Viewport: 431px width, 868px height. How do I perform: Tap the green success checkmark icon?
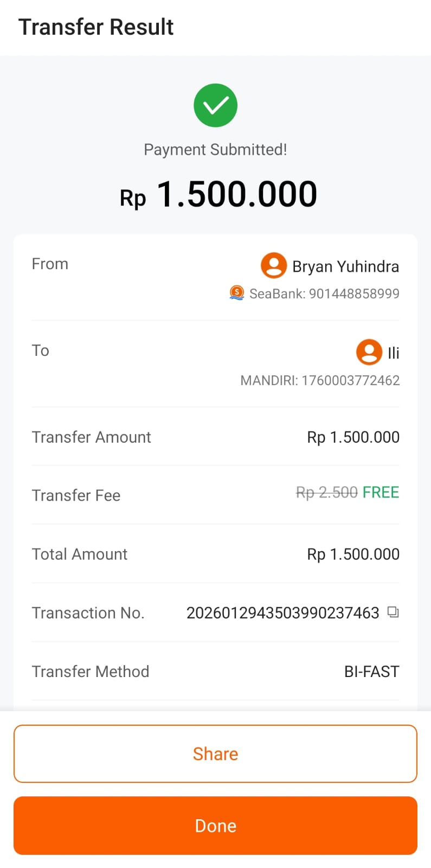(x=215, y=105)
